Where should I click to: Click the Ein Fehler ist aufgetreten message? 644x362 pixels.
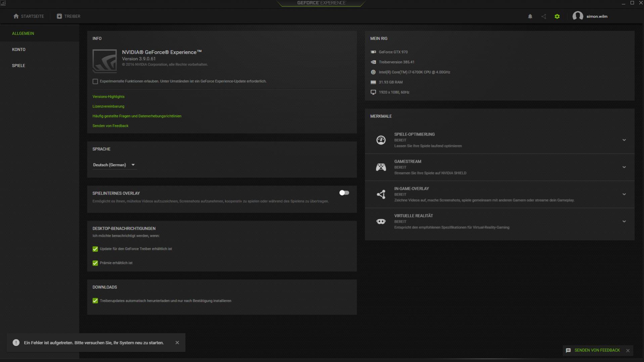[x=94, y=343]
